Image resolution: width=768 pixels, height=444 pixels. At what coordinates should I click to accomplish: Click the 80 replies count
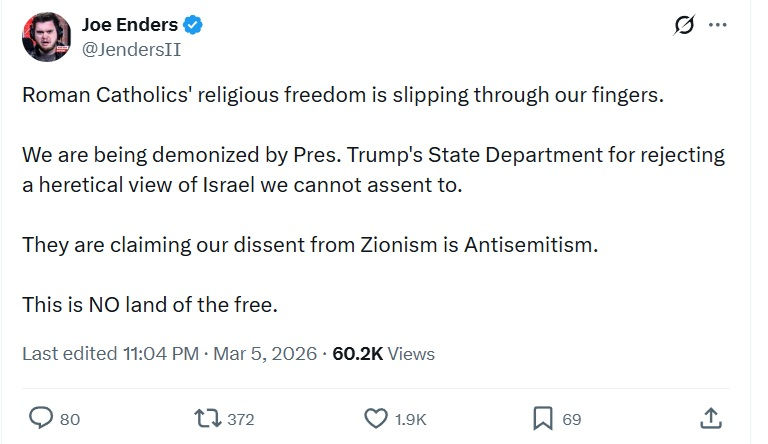pyautogui.click(x=70, y=419)
